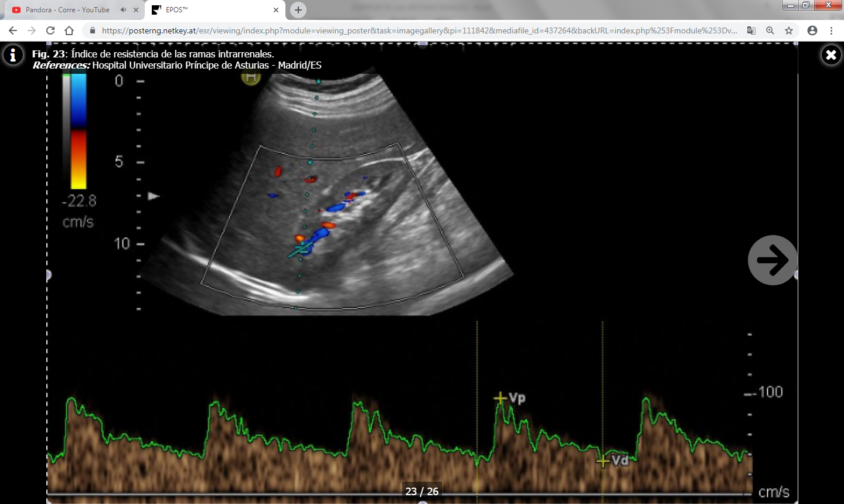The width and height of the screenshot is (844, 504).
Task: Select the EPOS tab
Action: click(211, 10)
